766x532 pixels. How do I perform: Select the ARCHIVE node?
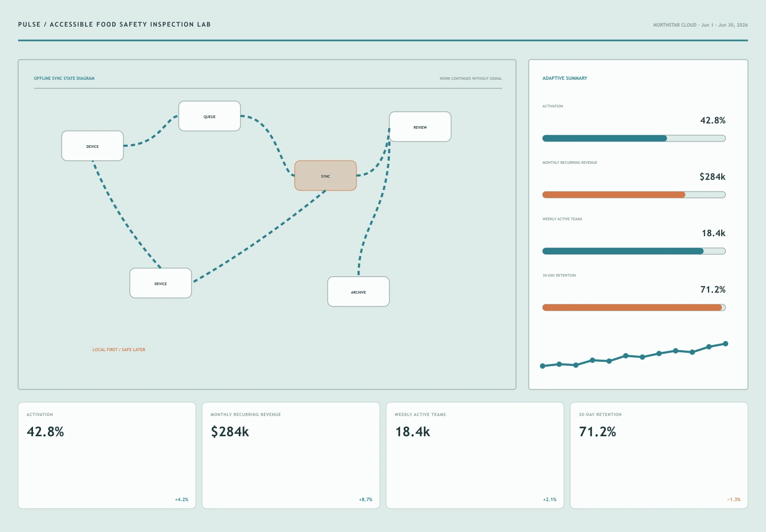tap(359, 292)
